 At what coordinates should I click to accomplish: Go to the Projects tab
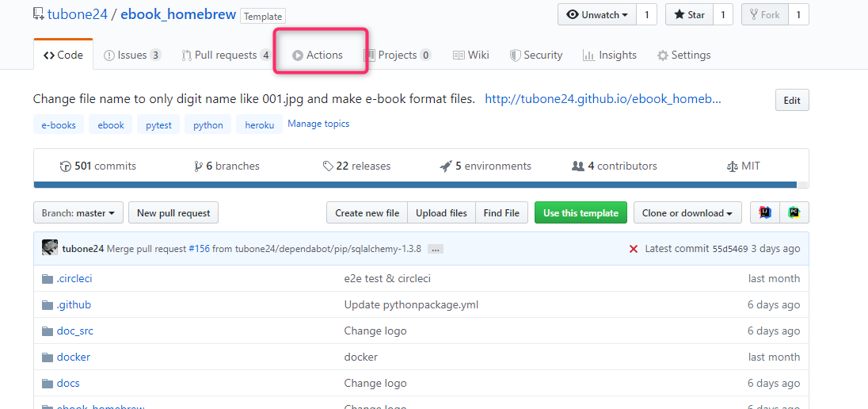(x=397, y=55)
